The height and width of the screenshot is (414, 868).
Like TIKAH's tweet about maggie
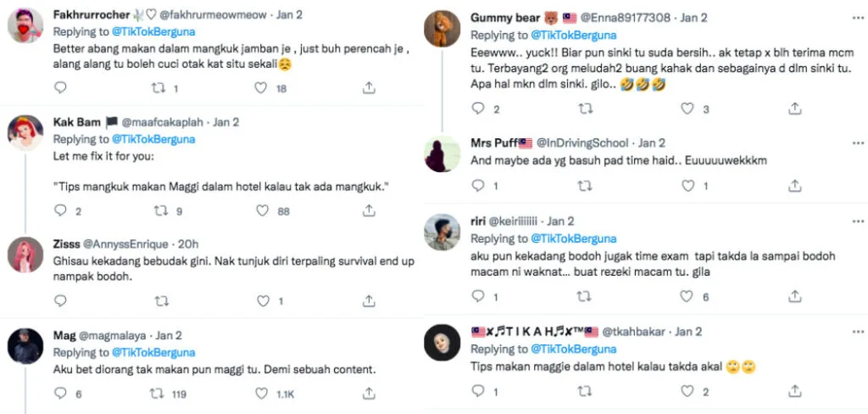[x=687, y=391]
